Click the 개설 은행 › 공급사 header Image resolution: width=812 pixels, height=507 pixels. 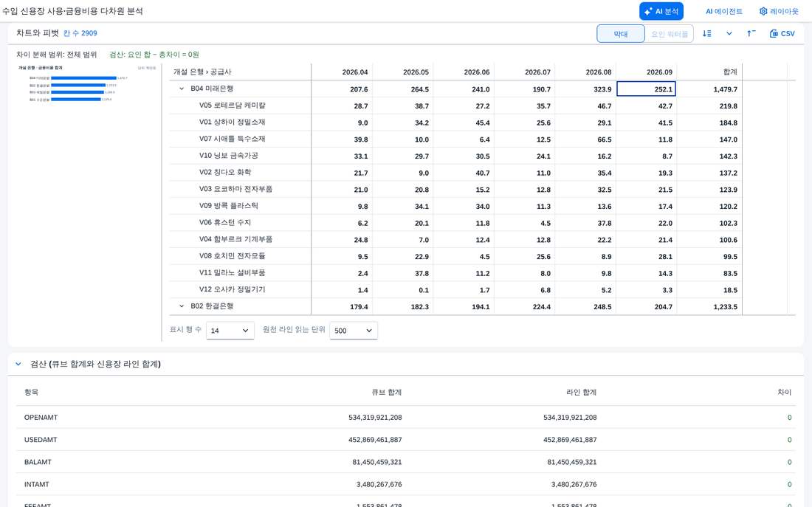[x=202, y=72]
